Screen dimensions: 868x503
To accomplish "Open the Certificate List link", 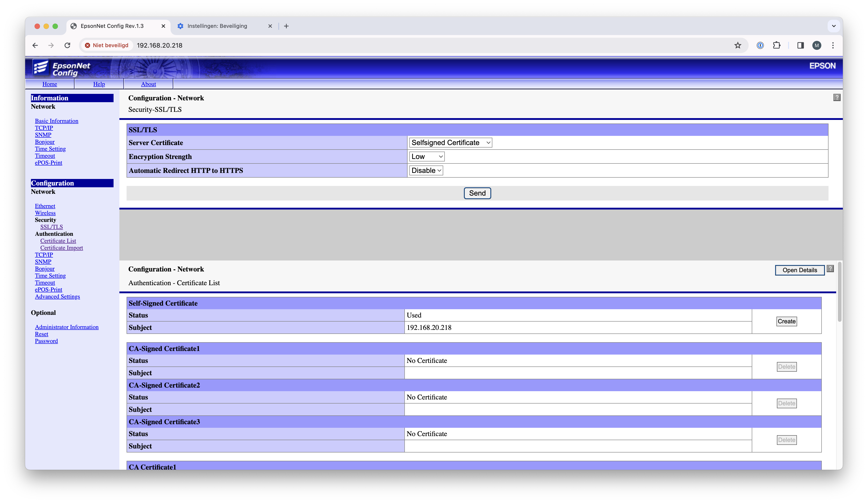I will click(x=58, y=241).
